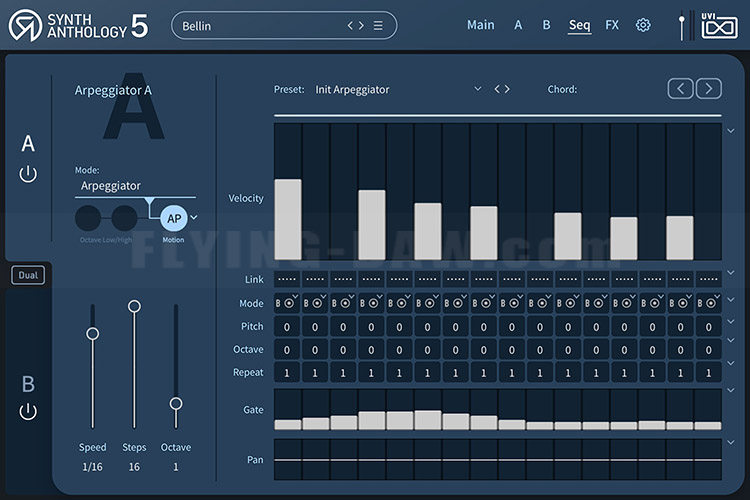The height and width of the screenshot is (500, 750).
Task: Step arpeggiator preset using arrows beside Init Arpeggiator
Action: [502, 89]
